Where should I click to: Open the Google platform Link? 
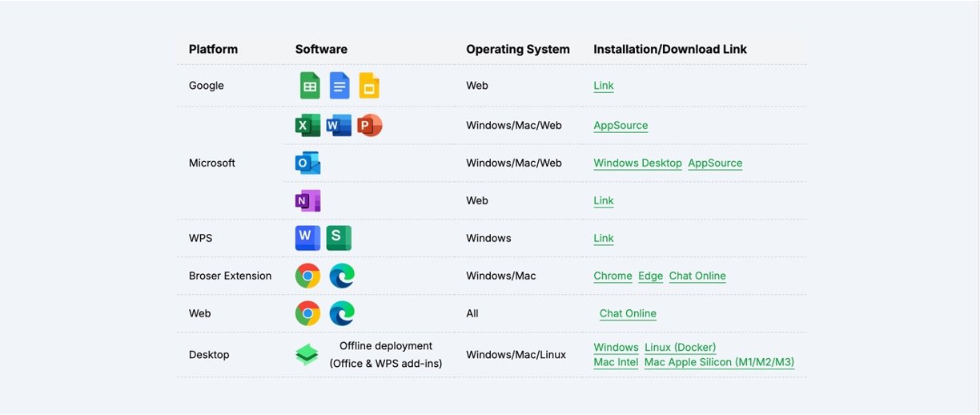604,86
